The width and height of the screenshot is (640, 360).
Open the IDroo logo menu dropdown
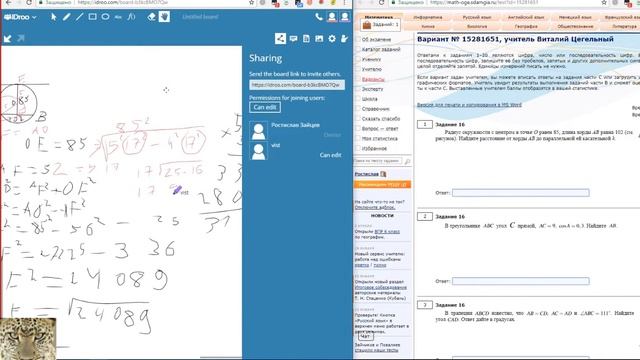pyautogui.click(x=20, y=17)
